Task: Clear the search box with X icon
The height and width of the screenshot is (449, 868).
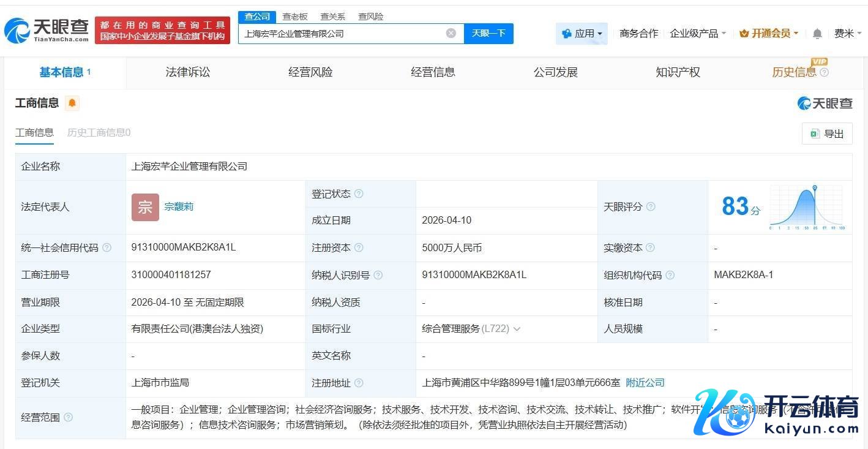Action: (x=451, y=33)
